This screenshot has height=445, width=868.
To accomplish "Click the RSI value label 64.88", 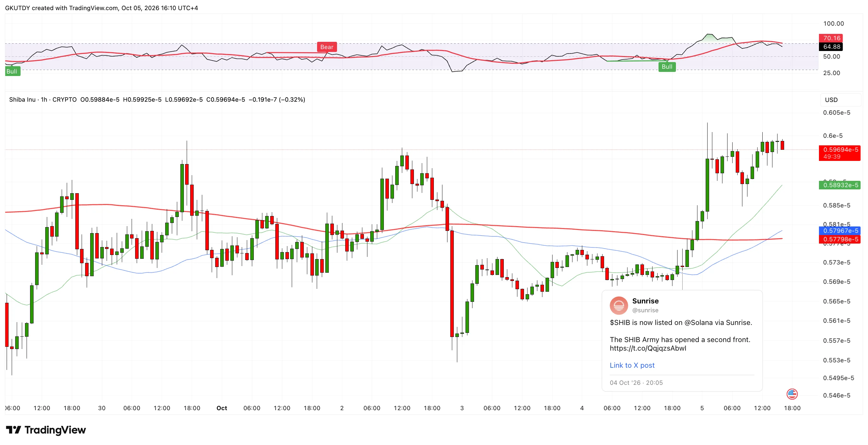I will (x=831, y=47).
